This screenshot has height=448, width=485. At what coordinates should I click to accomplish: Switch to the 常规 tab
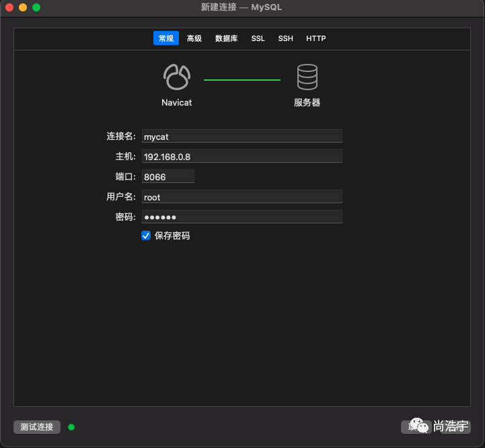tap(166, 38)
